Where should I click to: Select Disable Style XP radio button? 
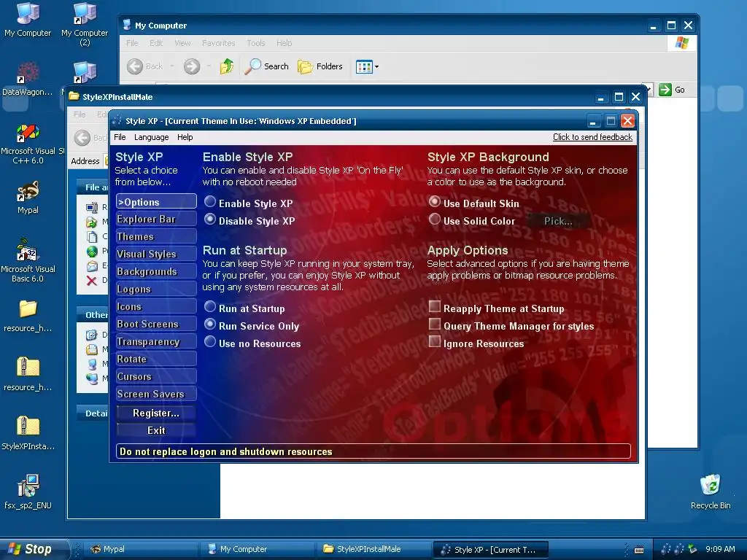(210, 219)
